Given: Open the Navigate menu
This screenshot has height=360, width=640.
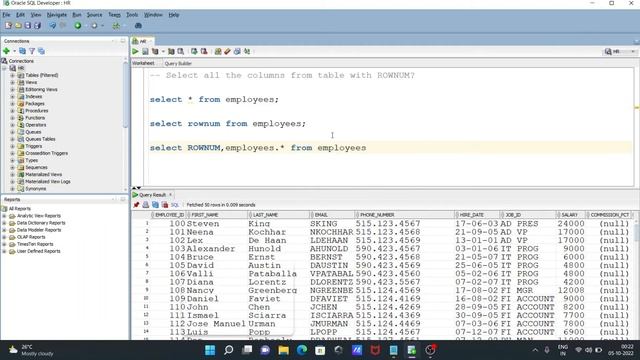Looking at the screenshot, I should coord(57,15).
